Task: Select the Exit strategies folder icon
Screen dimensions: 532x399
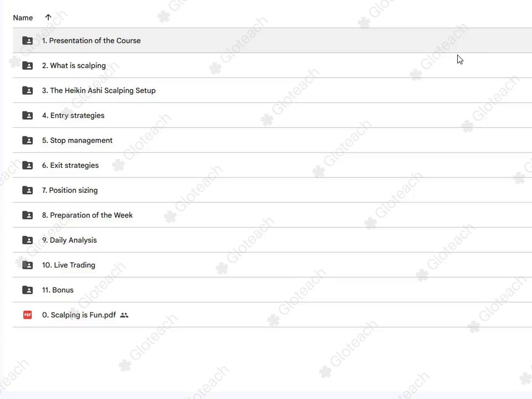Action: pos(28,165)
